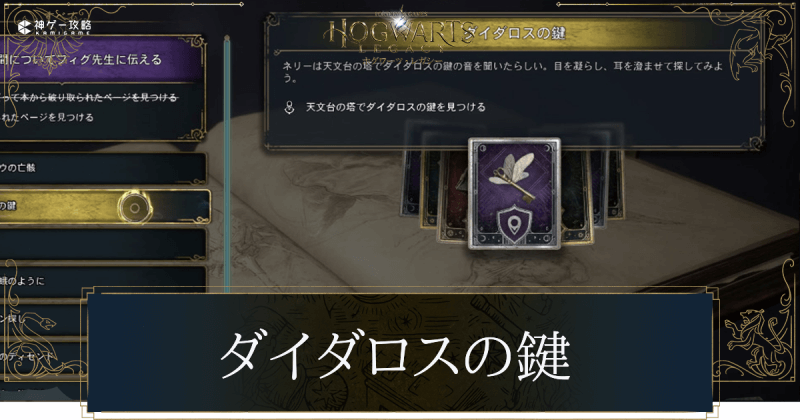
Task: Toggle the circular tracking marker on selected quest
Action: point(135,208)
